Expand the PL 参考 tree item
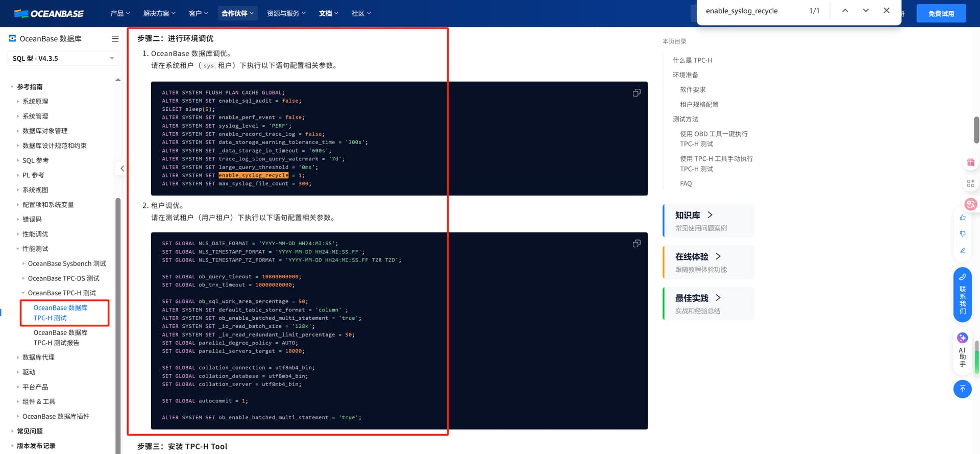Viewport: 980px width, 454px height. (18, 175)
